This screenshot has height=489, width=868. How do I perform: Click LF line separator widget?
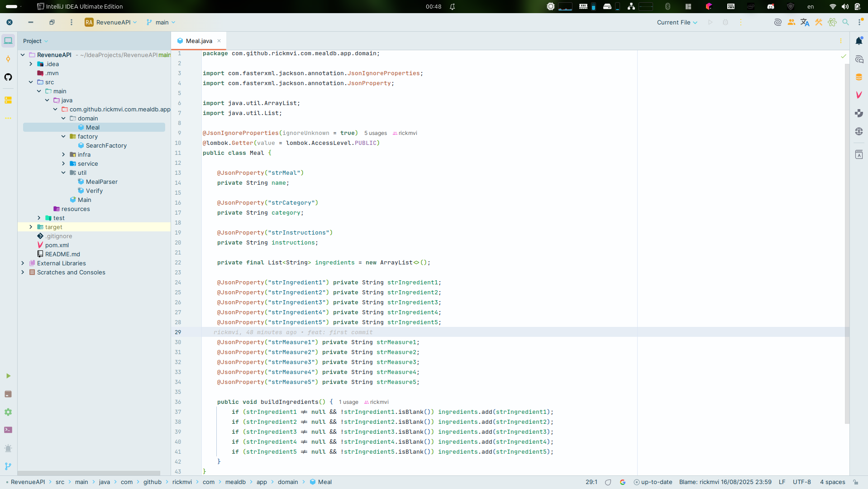[782, 482]
